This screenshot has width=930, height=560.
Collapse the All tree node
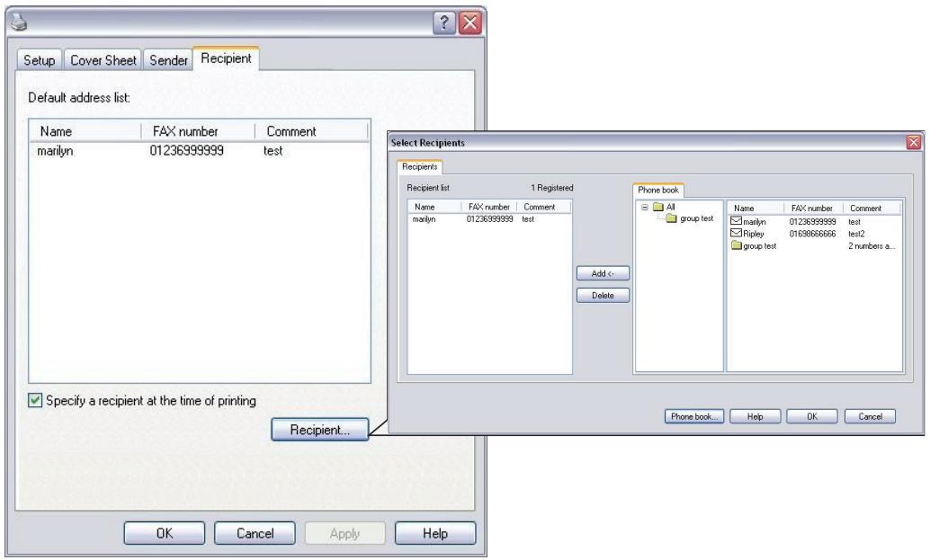(644, 207)
